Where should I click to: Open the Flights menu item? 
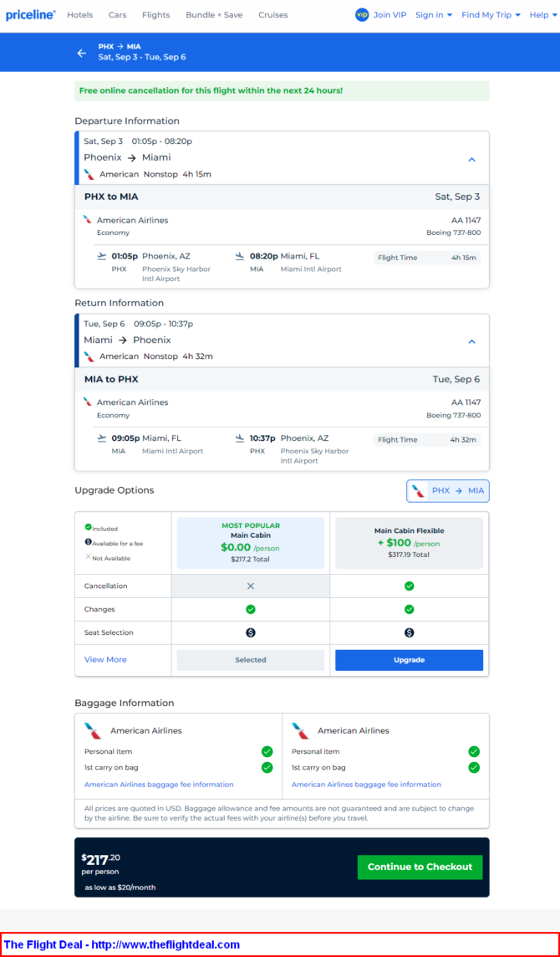point(156,15)
